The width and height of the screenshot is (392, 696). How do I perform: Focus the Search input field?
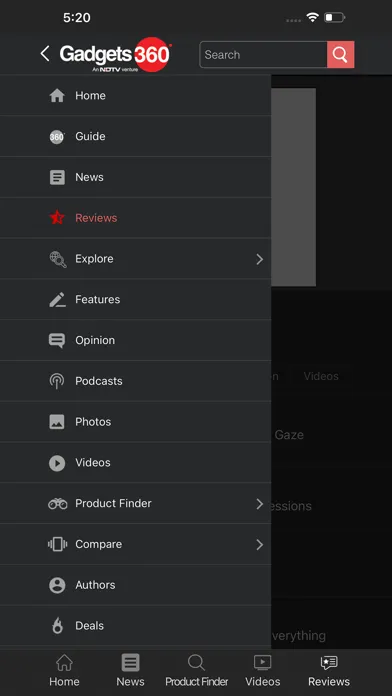(263, 55)
